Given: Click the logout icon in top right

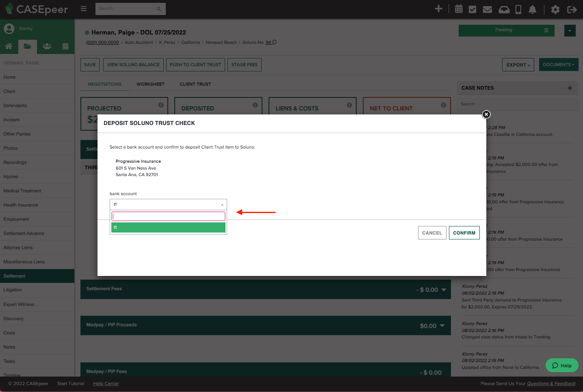Looking at the screenshot, I should click(x=572, y=9).
